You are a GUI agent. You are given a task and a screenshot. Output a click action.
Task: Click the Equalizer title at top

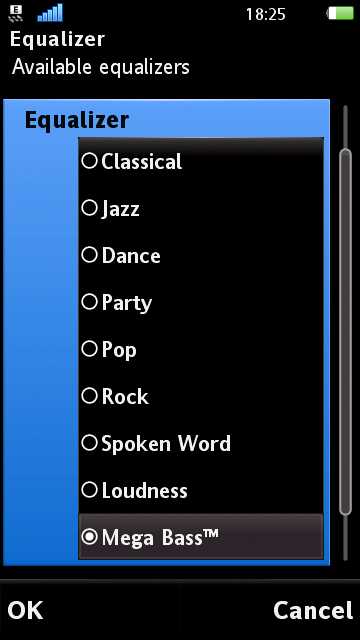point(58,40)
